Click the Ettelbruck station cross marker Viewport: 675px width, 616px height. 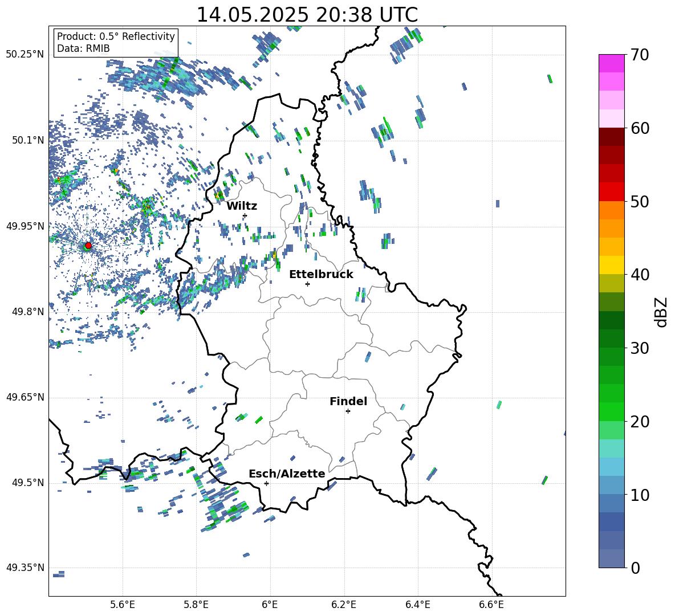tap(307, 284)
